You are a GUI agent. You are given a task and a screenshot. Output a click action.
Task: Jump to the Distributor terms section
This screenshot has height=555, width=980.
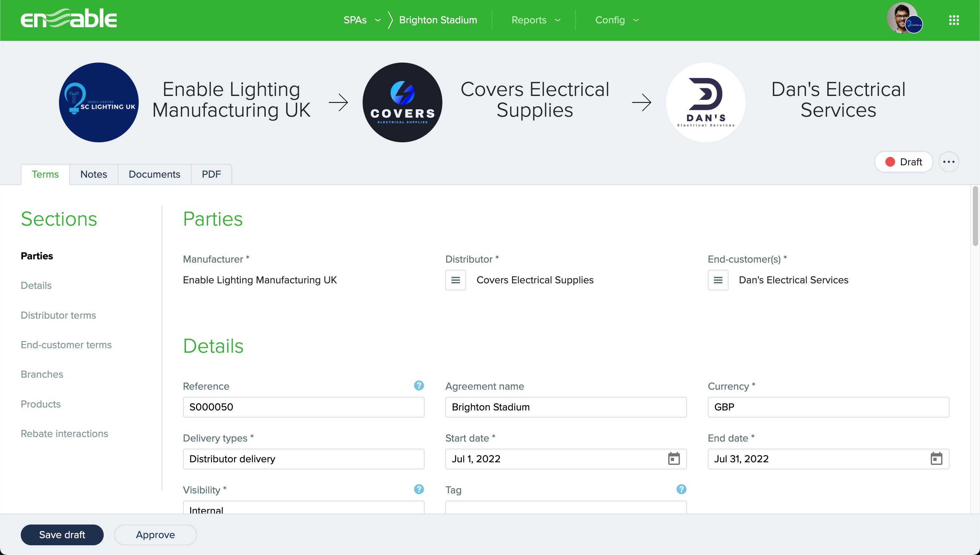58,315
